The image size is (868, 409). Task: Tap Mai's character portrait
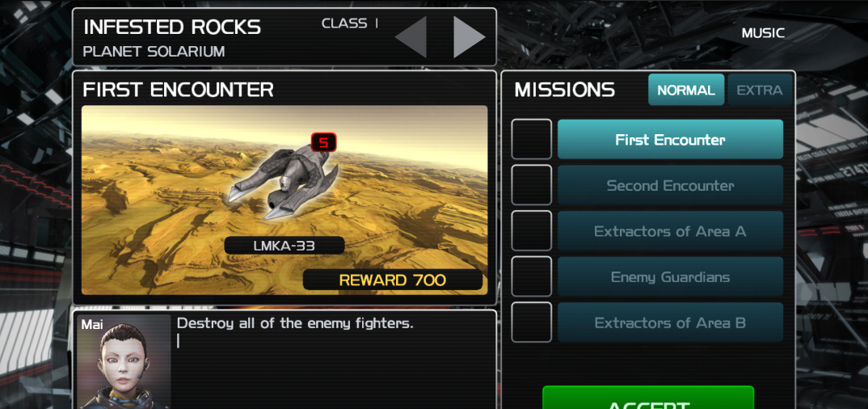pyautogui.click(x=124, y=362)
